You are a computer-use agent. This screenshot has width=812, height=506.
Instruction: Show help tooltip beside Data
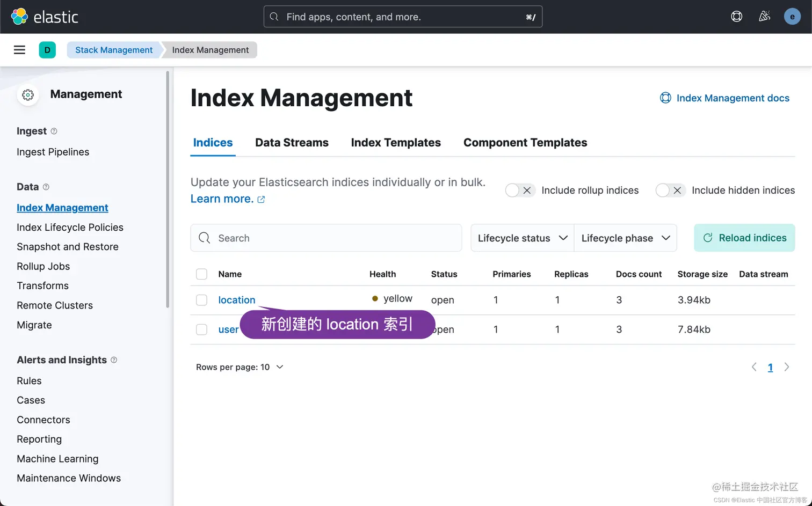tap(46, 187)
